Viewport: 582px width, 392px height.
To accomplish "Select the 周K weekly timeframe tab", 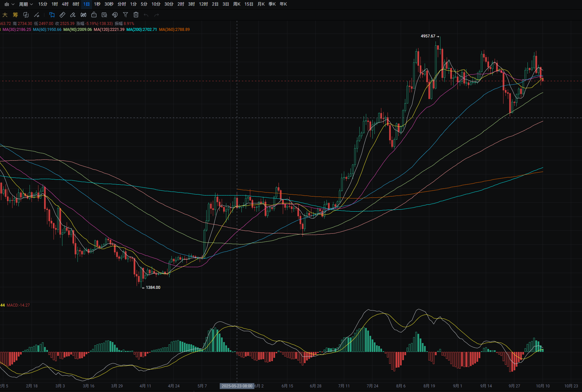I will 236,4.
